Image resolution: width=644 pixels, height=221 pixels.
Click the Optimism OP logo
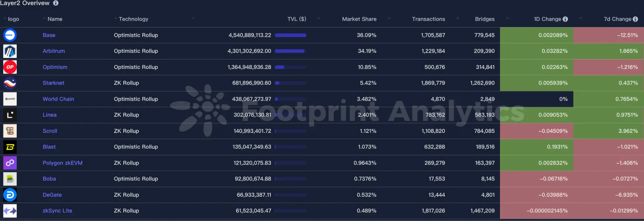point(10,67)
